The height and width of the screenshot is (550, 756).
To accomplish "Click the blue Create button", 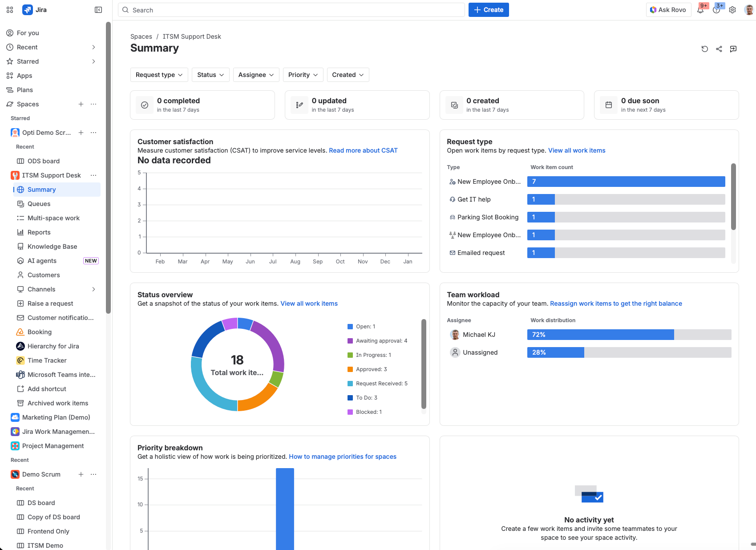I will 488,10.
